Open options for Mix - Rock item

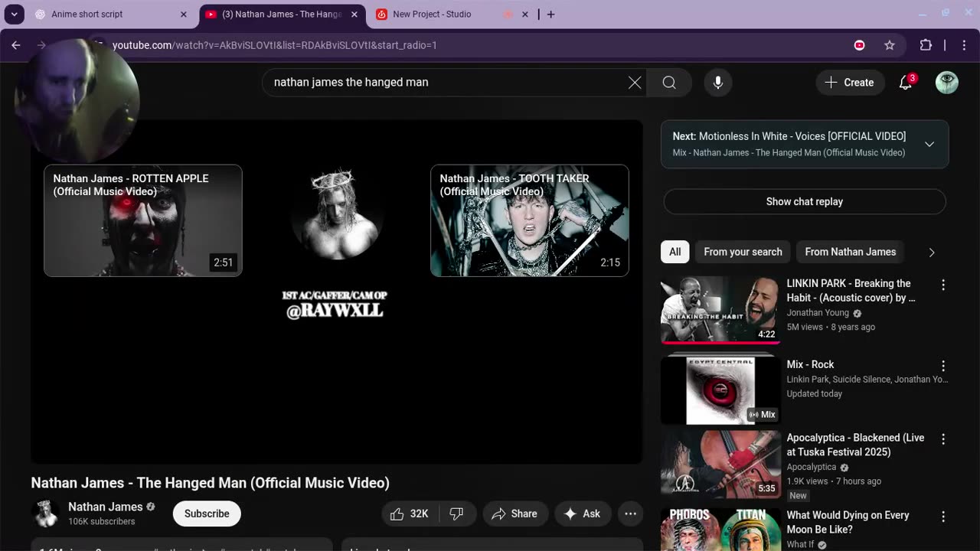click(x=943, y=366)
